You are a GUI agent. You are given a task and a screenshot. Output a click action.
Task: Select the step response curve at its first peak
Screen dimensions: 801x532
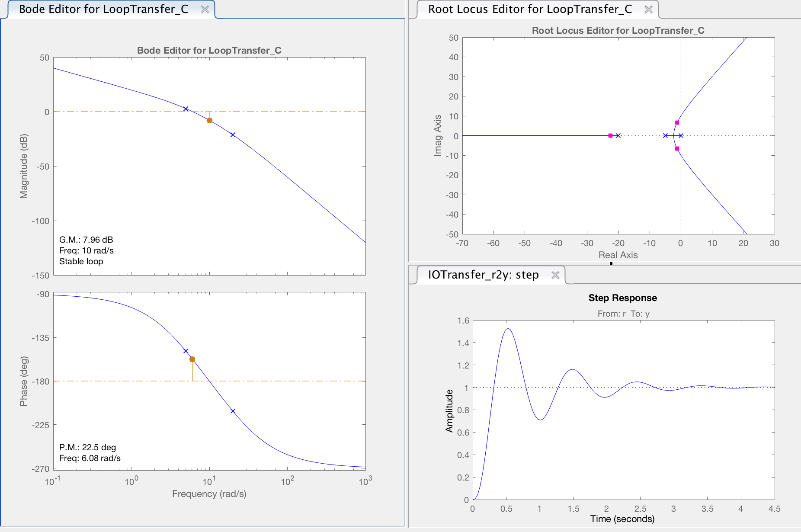point(509,329)
